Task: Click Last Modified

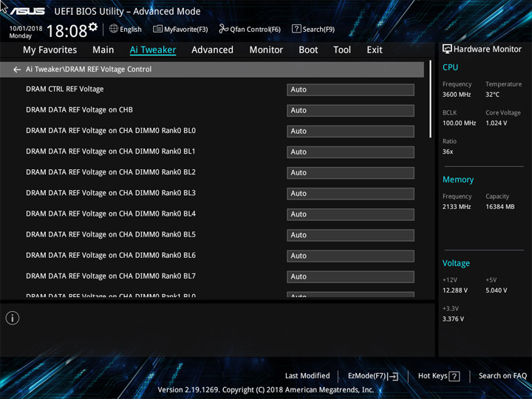Action: pos(307,376)
